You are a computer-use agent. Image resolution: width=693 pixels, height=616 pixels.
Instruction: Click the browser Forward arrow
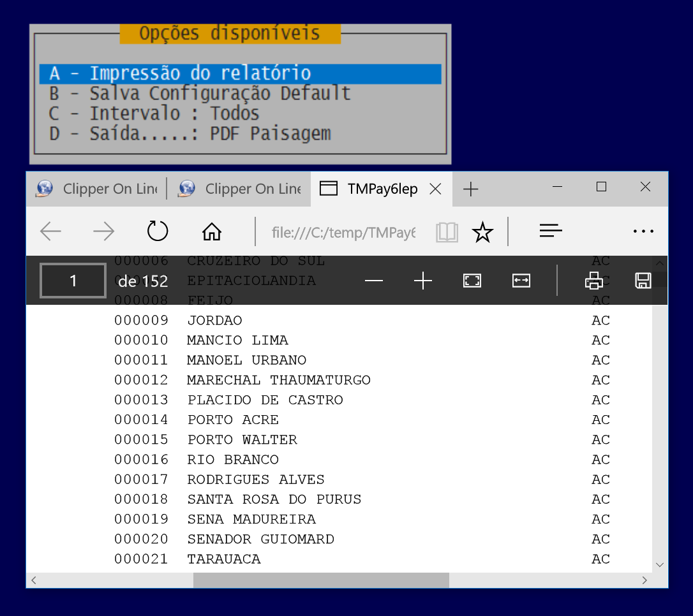[x=103, y=231]
